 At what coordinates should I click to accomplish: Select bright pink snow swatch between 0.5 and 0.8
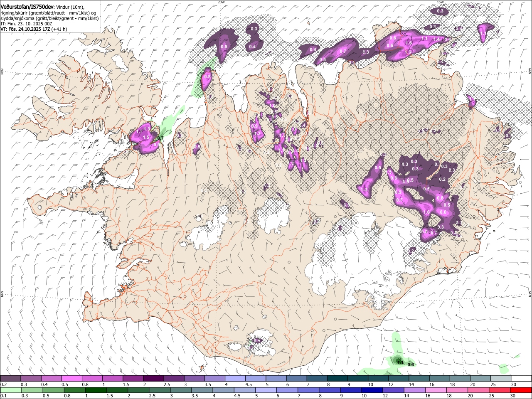point(71,378)
